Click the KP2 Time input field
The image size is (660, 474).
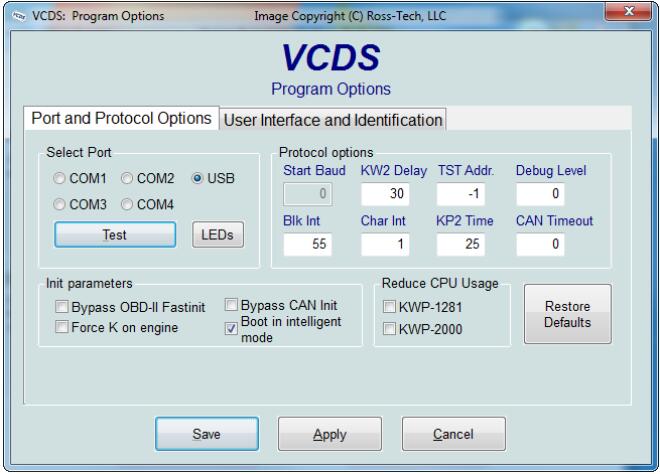pyautogui.click(x=461, y=244)
